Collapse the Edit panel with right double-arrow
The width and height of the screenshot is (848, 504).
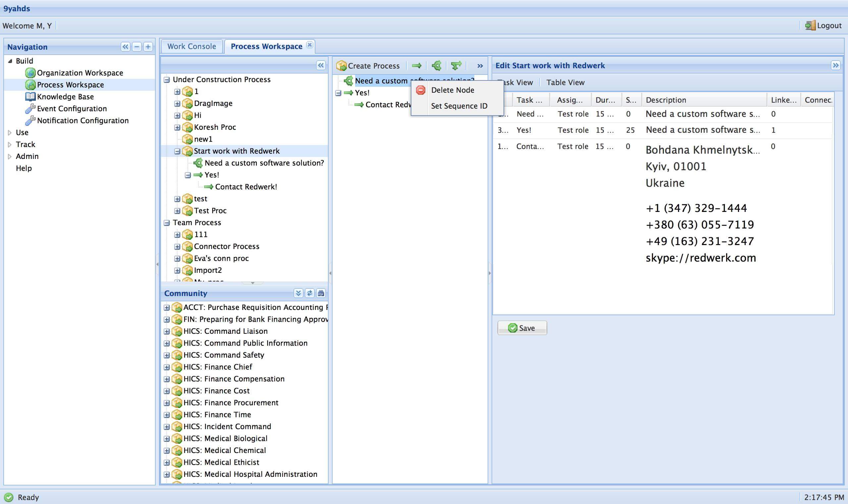pyautogui.click(x=835, y=65)
